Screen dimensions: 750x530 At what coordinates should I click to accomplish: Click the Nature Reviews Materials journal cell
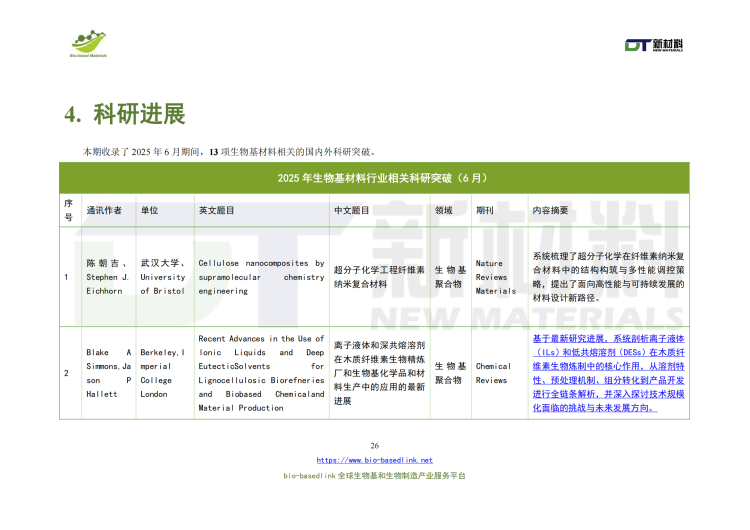coord(496,277)
